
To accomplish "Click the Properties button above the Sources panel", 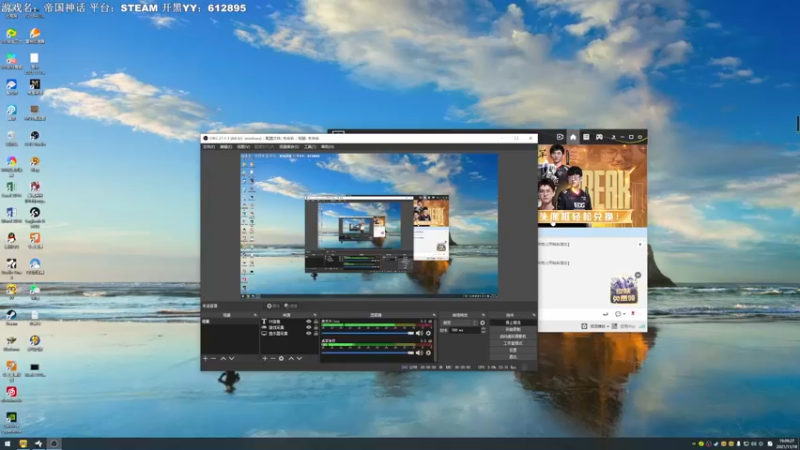I will 273,306.
